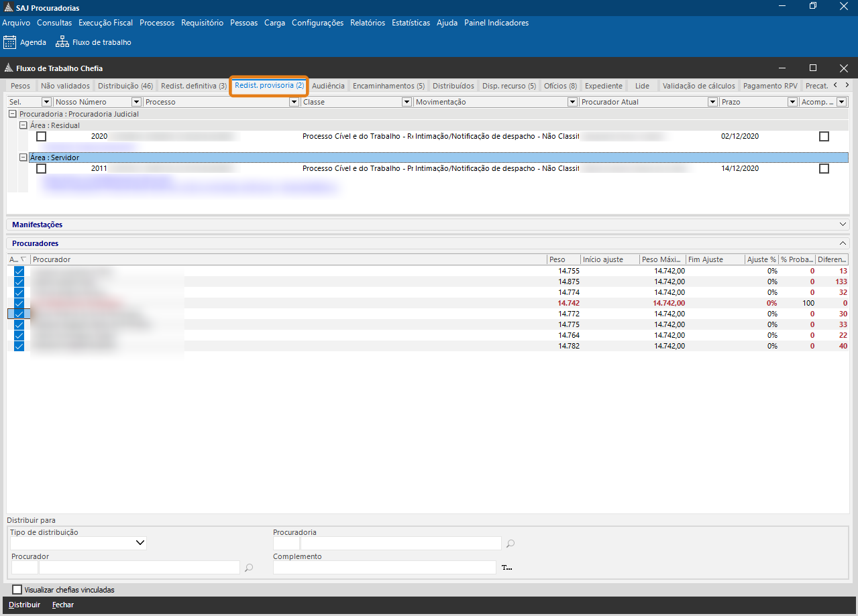Check the 2020 process row checkbox
Image resolution: width=858 pixels, height=616 pixels.
pyautogui.click(x=42, y=136)
